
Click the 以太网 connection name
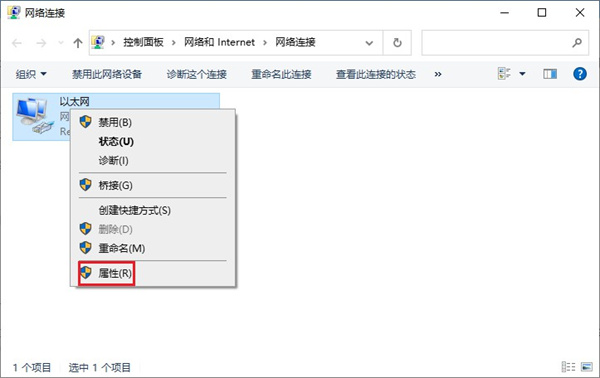[x=75, y=102]
